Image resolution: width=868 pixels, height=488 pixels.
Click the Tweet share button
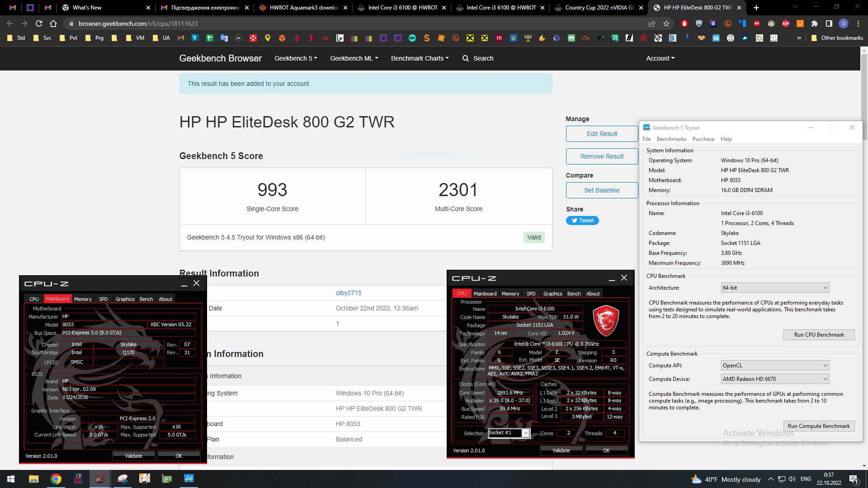(582, 221)
